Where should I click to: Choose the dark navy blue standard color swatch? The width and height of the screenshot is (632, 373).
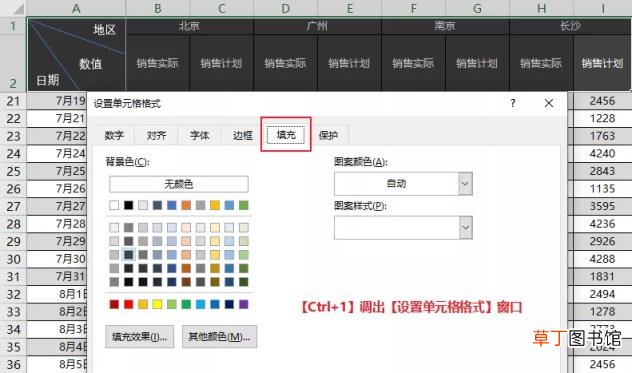(229, 304)
